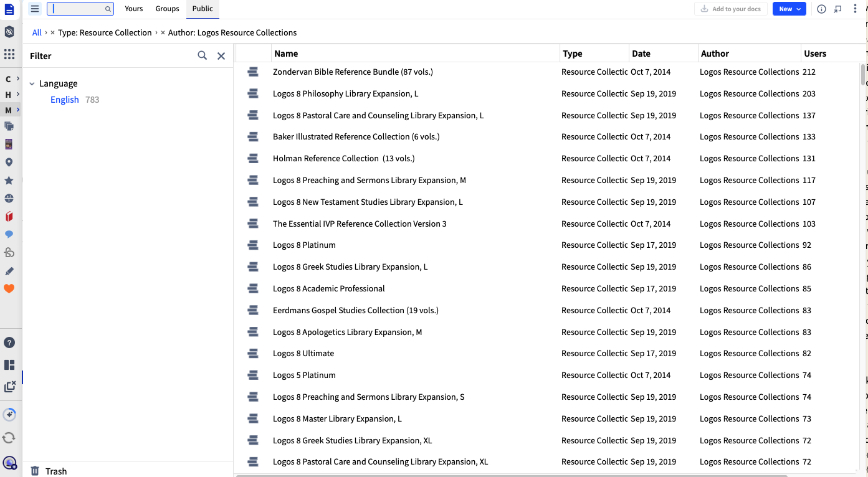Click the All breadcrumb link
This screenshot has width=868, height=477.
click(x=37, y=32)
